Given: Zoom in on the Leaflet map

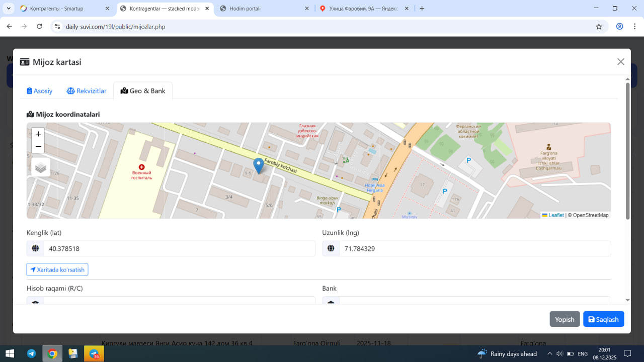Looking at the screenshot, I should pos(38,134).
